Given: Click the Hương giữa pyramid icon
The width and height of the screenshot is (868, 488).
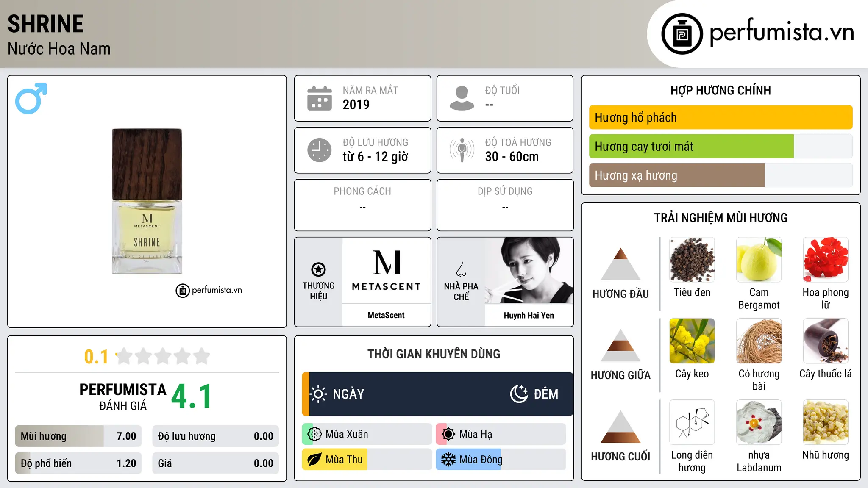Looking at the screenshot, I should (620, 345).
